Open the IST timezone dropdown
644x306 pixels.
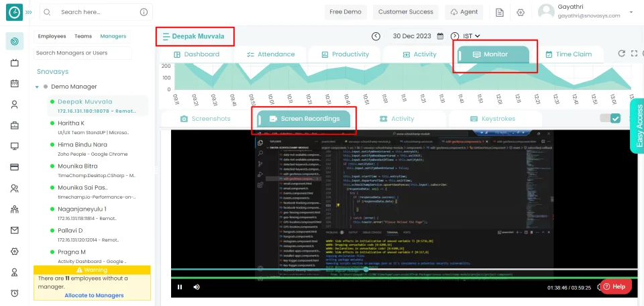pos(472,36)
